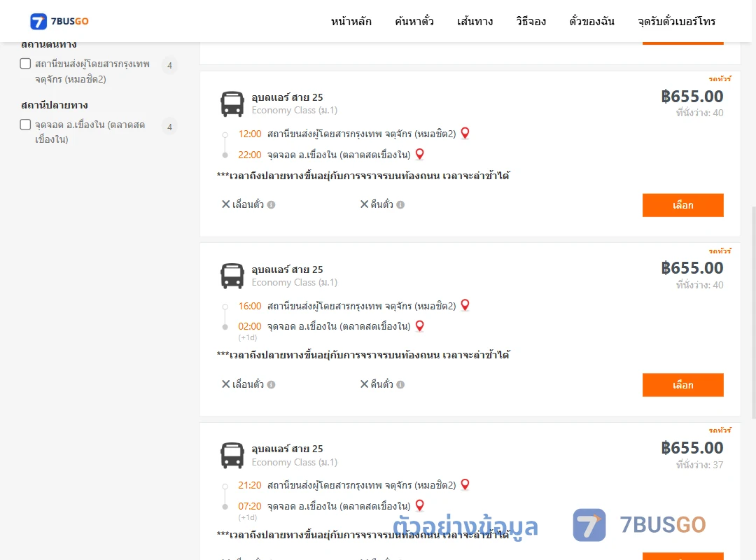
Task: Click Economy Class (ม.1) on 12:00 trip
Action: pyautogui.click(x=295, y=111)
